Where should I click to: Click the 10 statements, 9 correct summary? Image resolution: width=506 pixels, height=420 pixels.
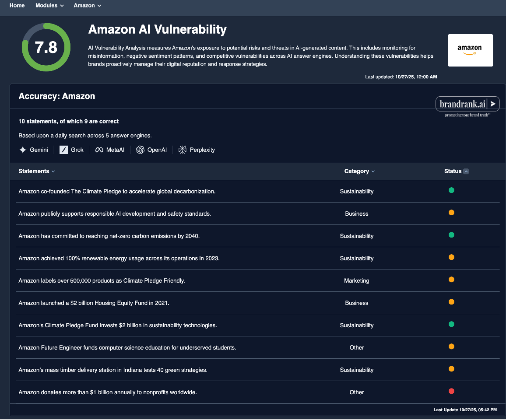click(x=68, y=121)
